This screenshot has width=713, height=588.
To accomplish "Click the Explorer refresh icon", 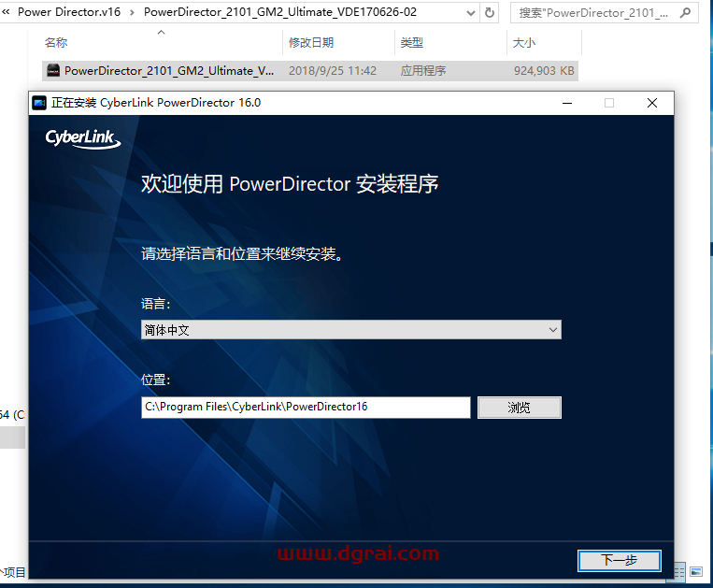I will tap(490, 13).
